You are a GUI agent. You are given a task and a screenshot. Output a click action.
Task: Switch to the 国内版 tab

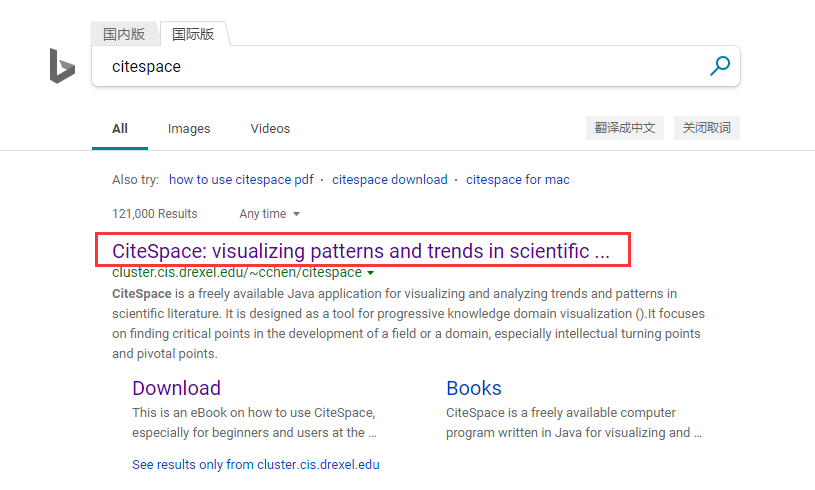click(124, 34)
